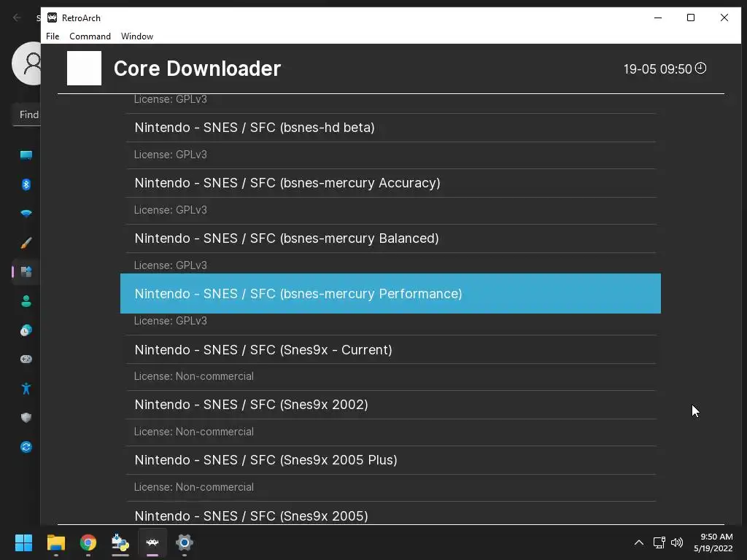Open Time & language in Settings sidebar

pos(26,330)
